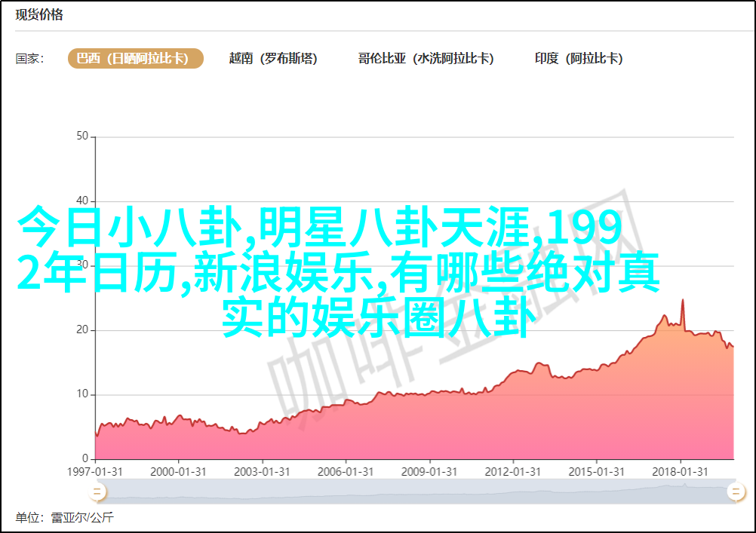
Task: Click the 2015-01-31 x-axis label
Action: 596,472
